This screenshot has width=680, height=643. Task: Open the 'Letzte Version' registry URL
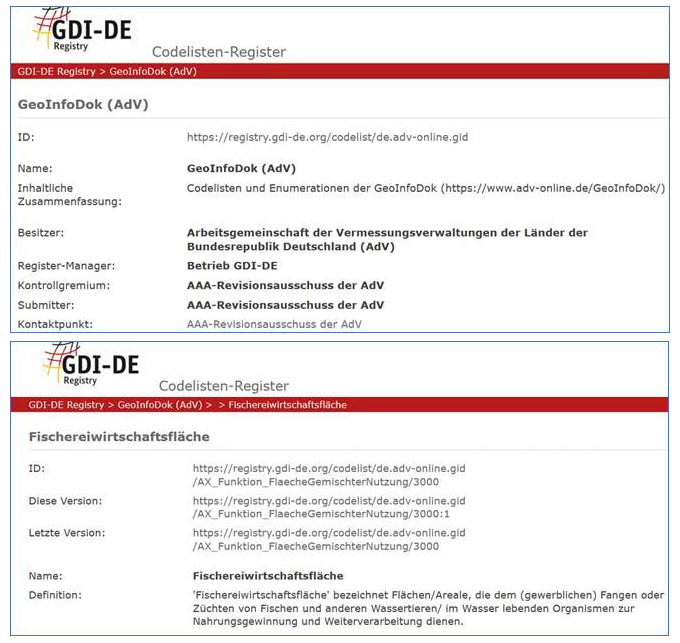coord(329,539)
